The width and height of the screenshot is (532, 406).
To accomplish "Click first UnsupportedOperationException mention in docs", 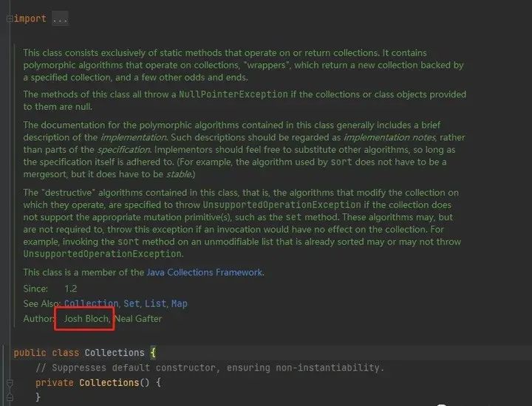I will pos(282,205).
